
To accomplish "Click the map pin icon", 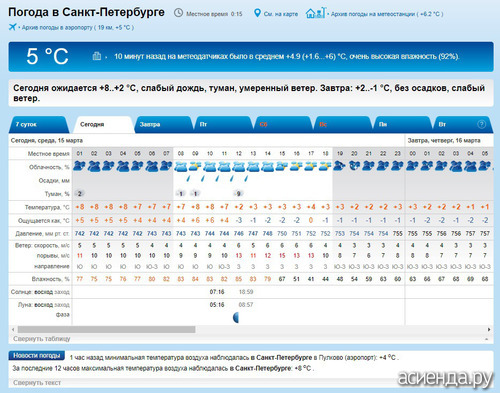I will coord(257,13).
